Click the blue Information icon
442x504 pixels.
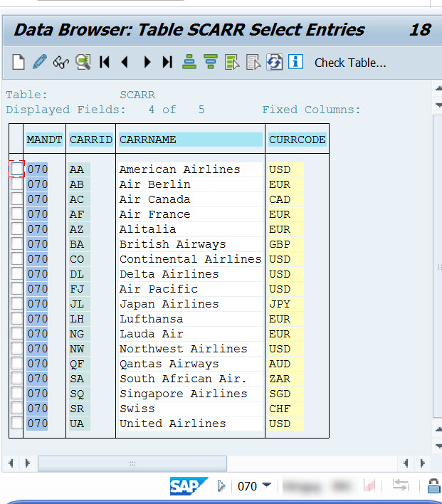coord(295,61)
